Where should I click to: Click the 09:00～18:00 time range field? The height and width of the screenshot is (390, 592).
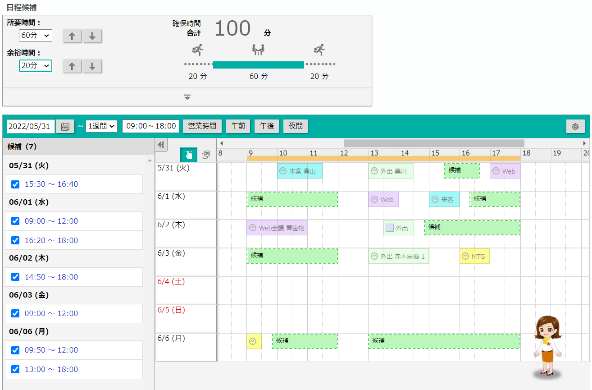click(x=151, y=126)
